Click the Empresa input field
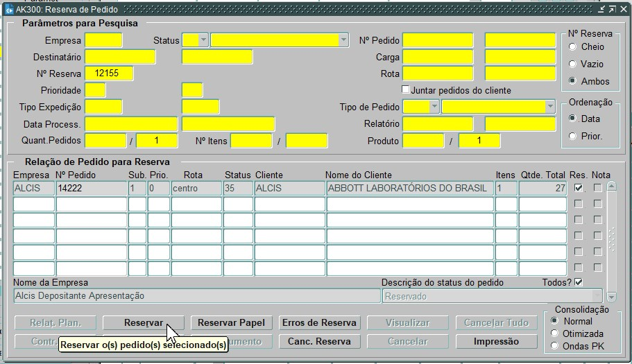Viewport: 632px width, 364px height. pos(103,40)
